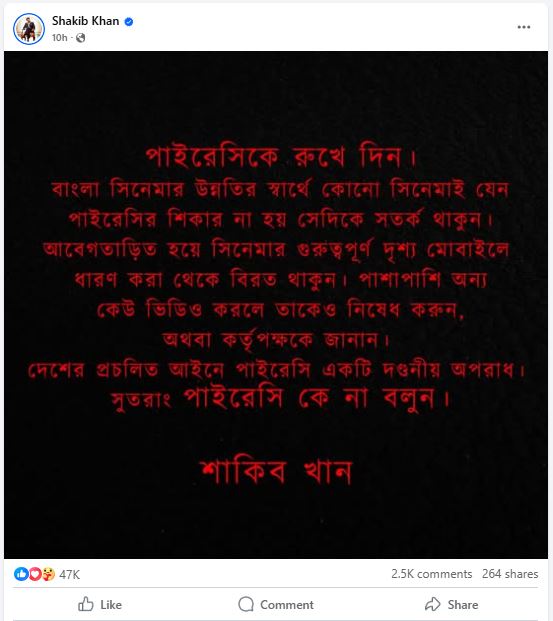The height and width of the screenshot is (621, 553).
Task: Click the 10h post timestamp
Action: [x=59, y=38]
